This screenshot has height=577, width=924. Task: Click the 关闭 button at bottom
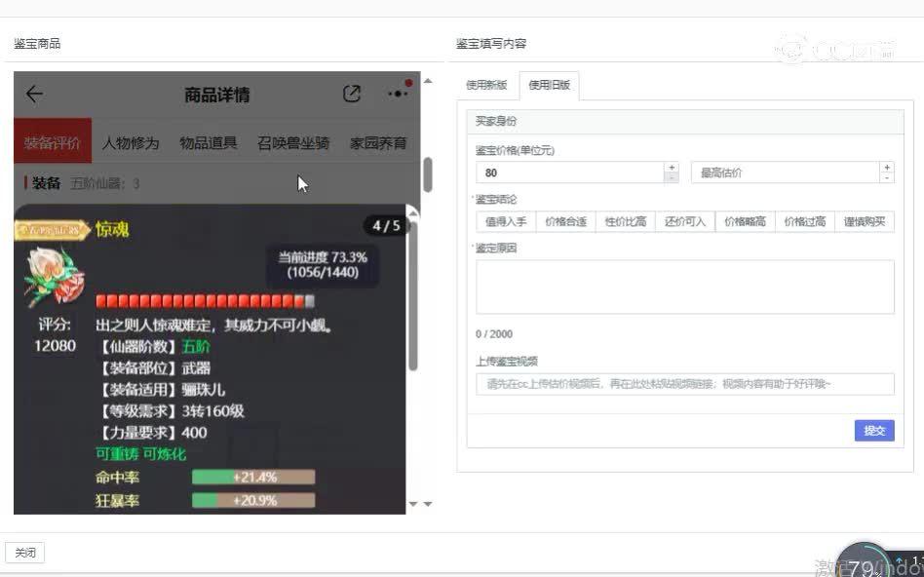(25, 553)
